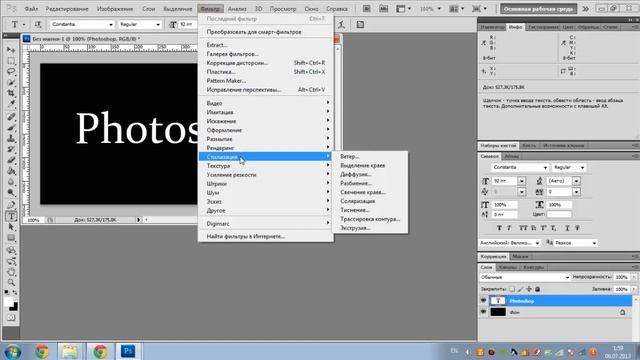Click Photoshop layer thumbnail
The width and height of the screenshot is (640, 360).
coord(498,301)
